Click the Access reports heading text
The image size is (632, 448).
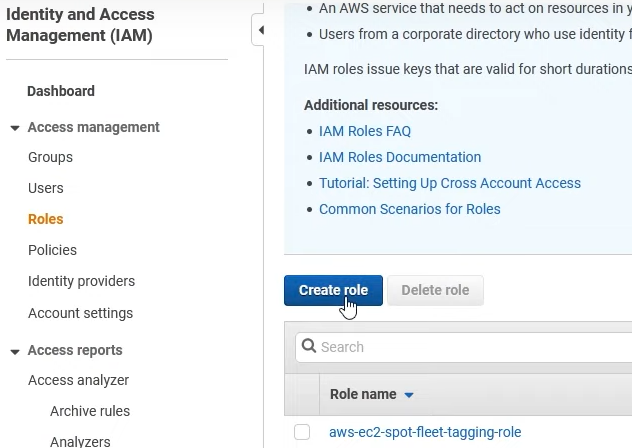(75, 350)
